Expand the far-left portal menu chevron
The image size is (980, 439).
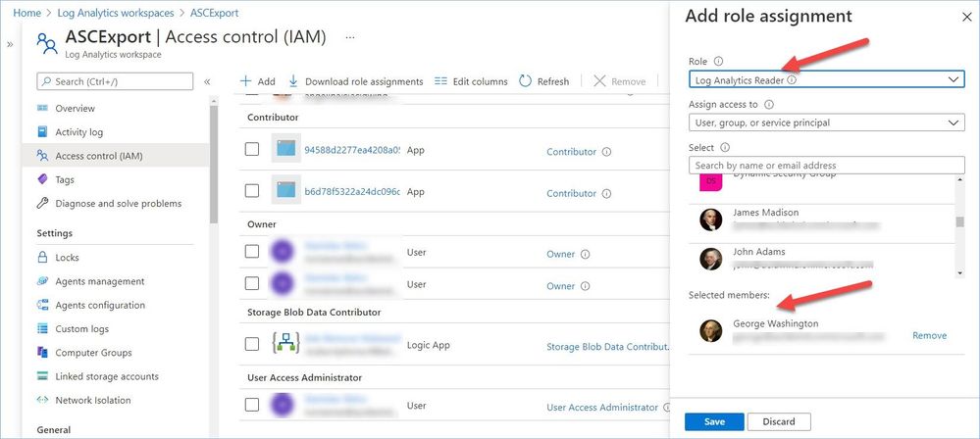coord(10,44)
